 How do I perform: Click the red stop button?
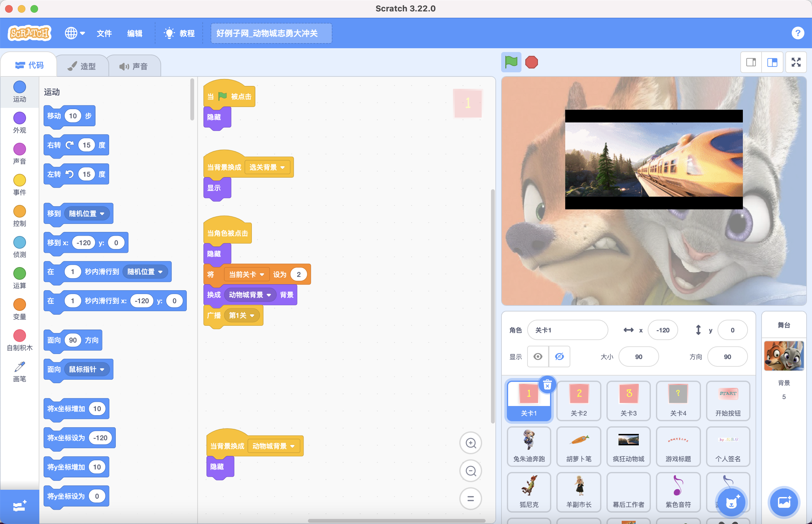pos(531,62)
